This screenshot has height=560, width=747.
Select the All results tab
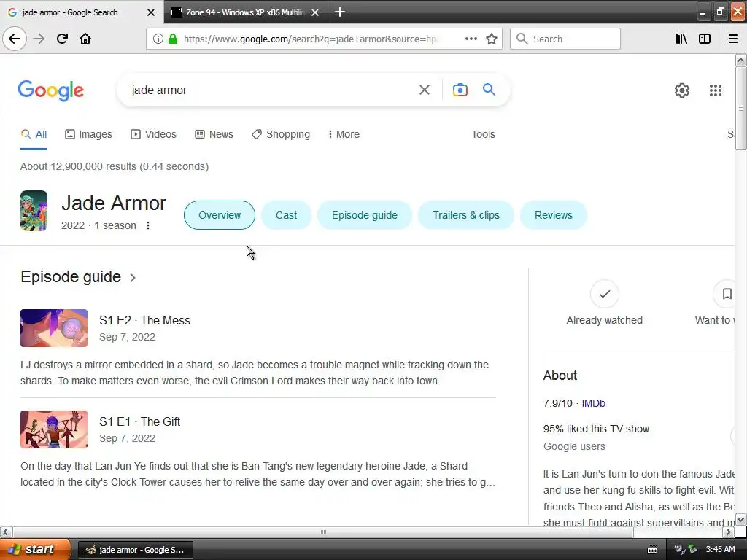tap(34, 134)
